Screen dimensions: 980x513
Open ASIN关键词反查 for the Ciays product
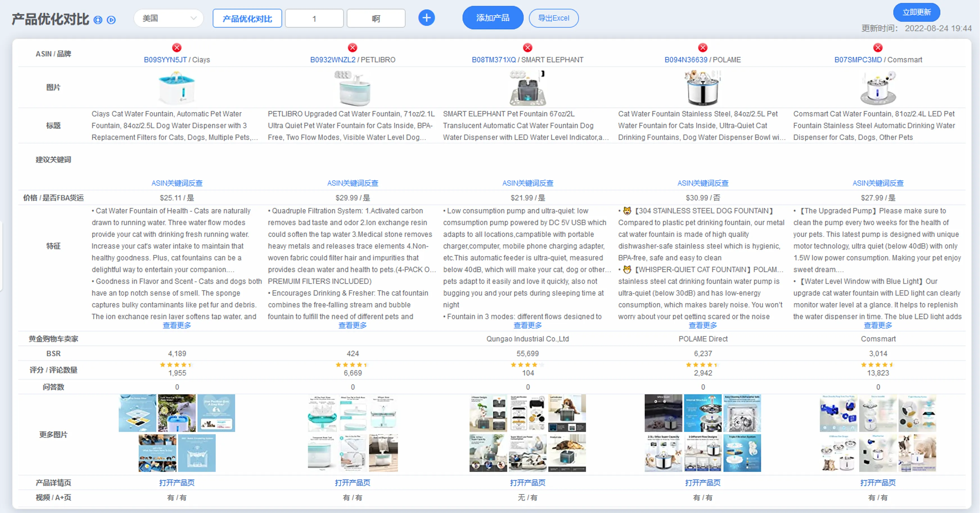(177, 183)
